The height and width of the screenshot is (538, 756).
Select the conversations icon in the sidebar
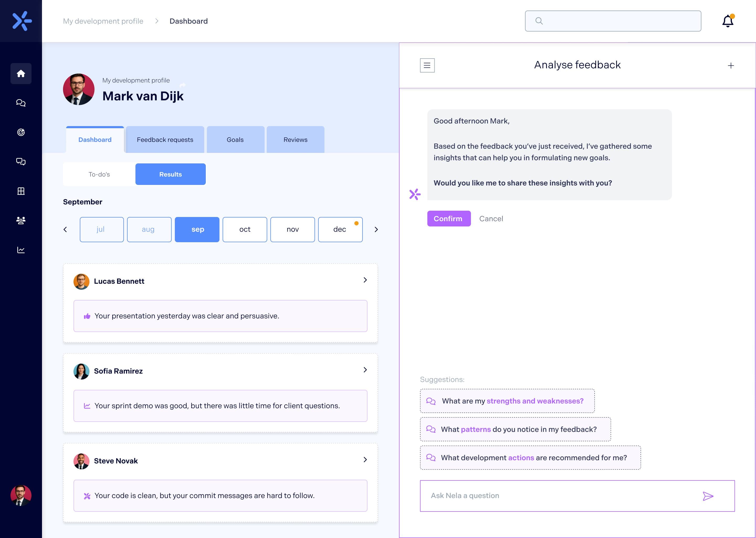point(21,161)
